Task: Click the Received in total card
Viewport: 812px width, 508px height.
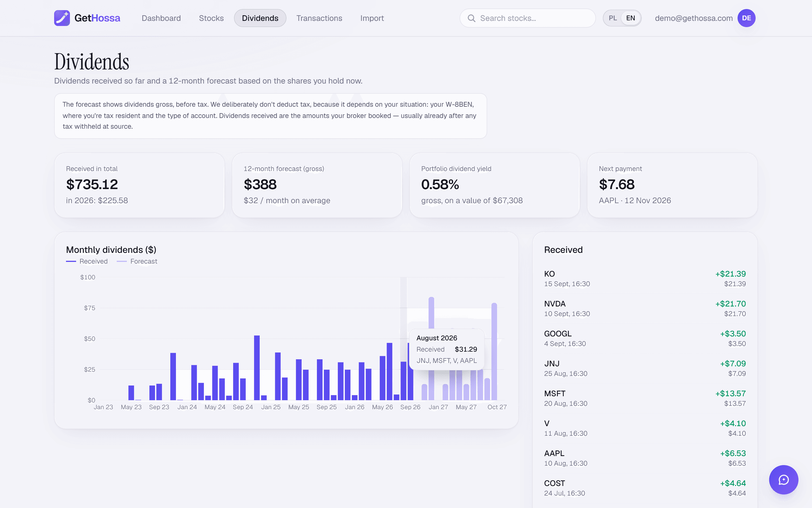Action: tap(140, 185)
